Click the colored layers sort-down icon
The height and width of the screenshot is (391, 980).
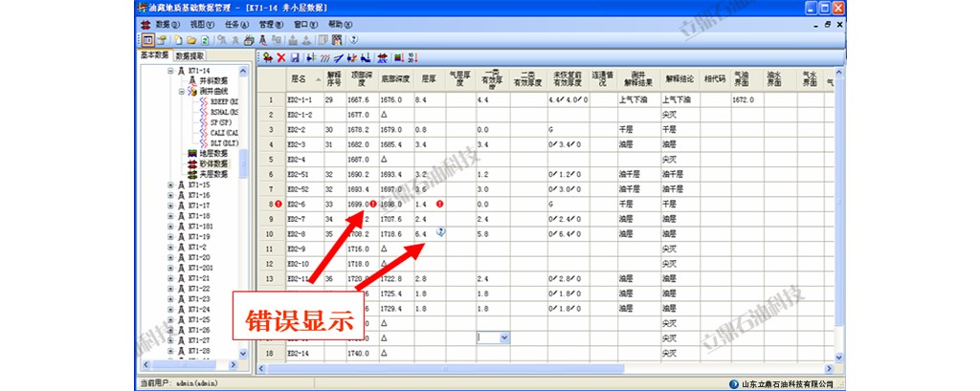point(399,57)
